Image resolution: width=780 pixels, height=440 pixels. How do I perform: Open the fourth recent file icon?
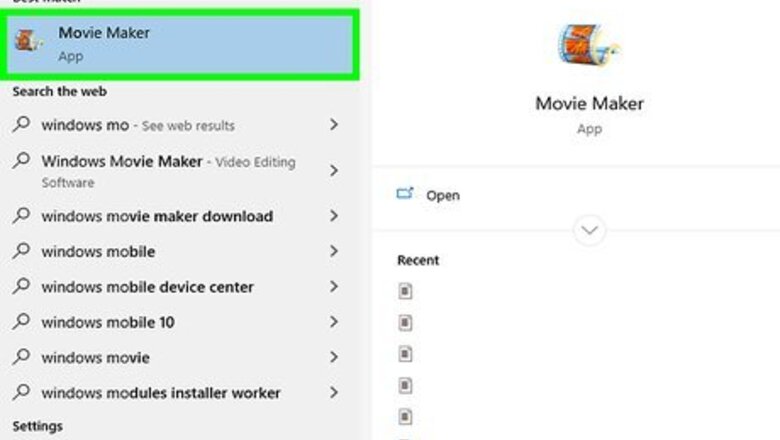pyautogui.click(x=405, y=385)
